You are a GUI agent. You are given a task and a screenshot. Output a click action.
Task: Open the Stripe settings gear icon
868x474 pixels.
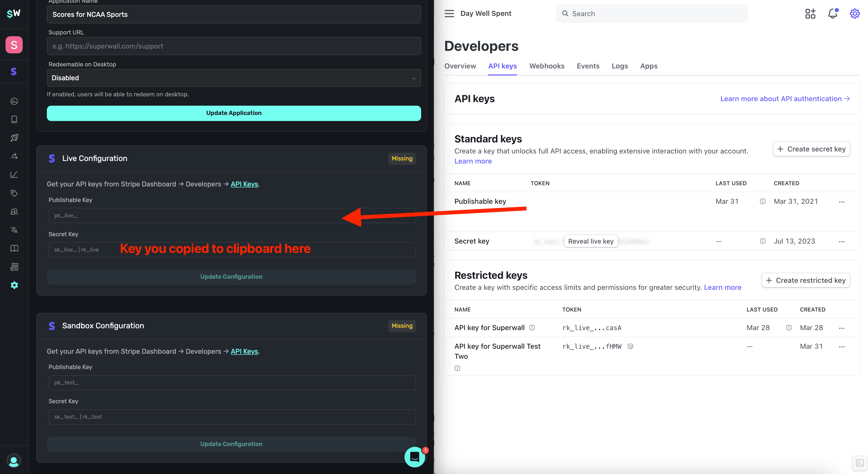coord(854,14)
